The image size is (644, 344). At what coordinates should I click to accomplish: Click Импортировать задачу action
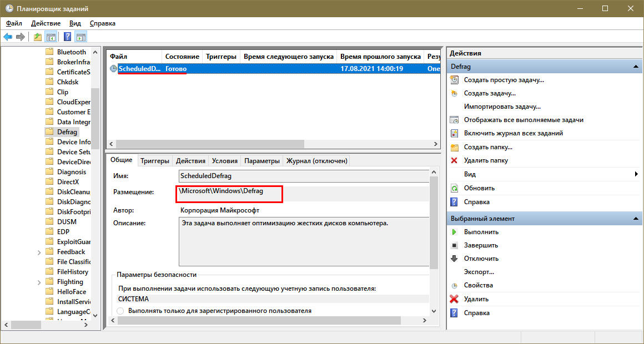click(502, 107)
